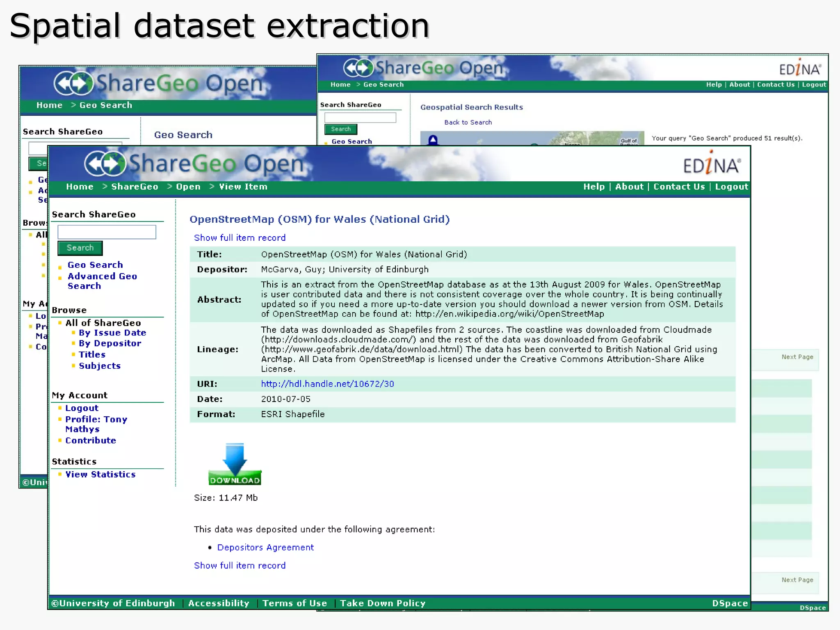Click the DSpace footer link in front window

click(730, 603)
